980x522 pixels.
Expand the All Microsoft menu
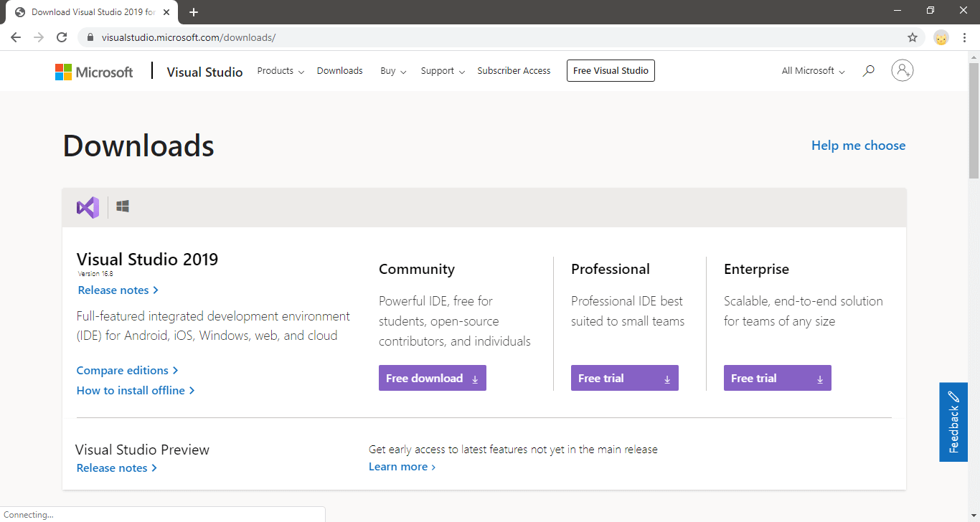tap(814, 71)
